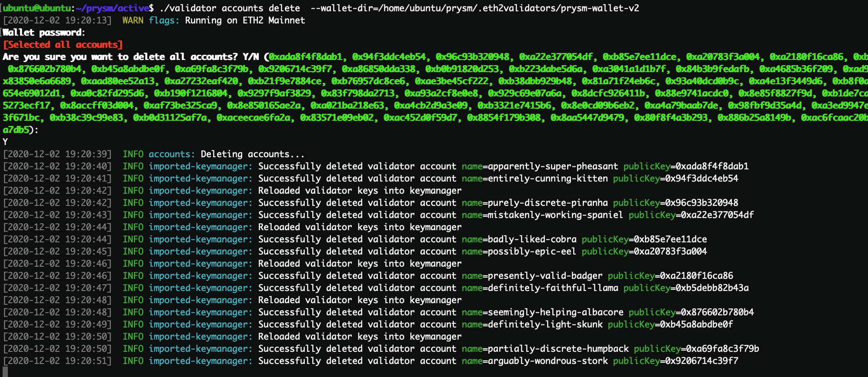Click account name 'seemingly-helping-albacore'

pos(555,312)
